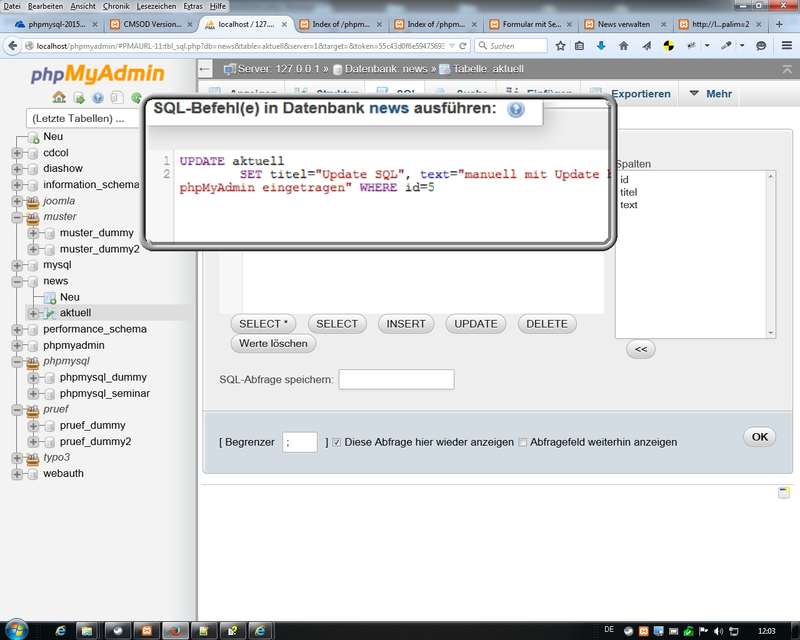Click the UPDATE query button
Viewport: 800px width, 640px height.
coord(475,324)
